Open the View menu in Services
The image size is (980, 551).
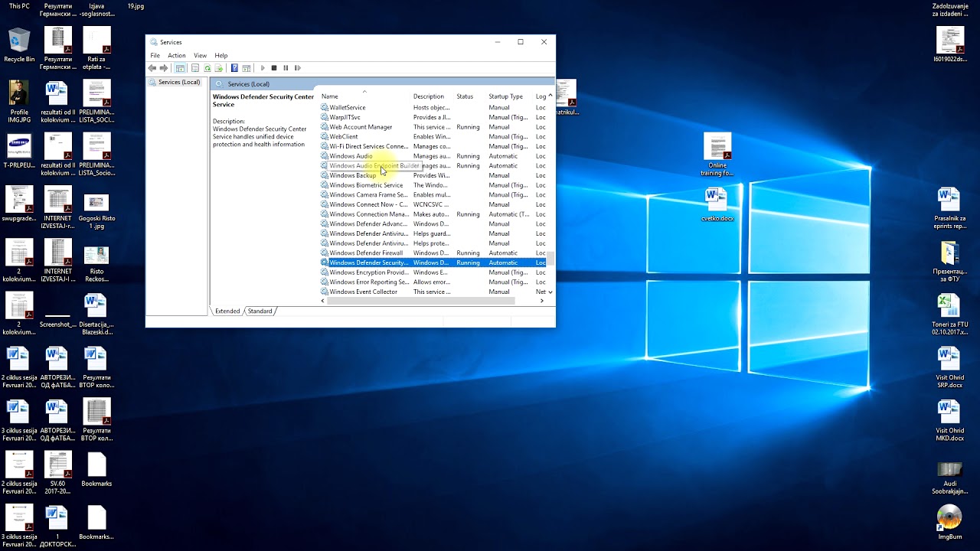pos(200,55)
